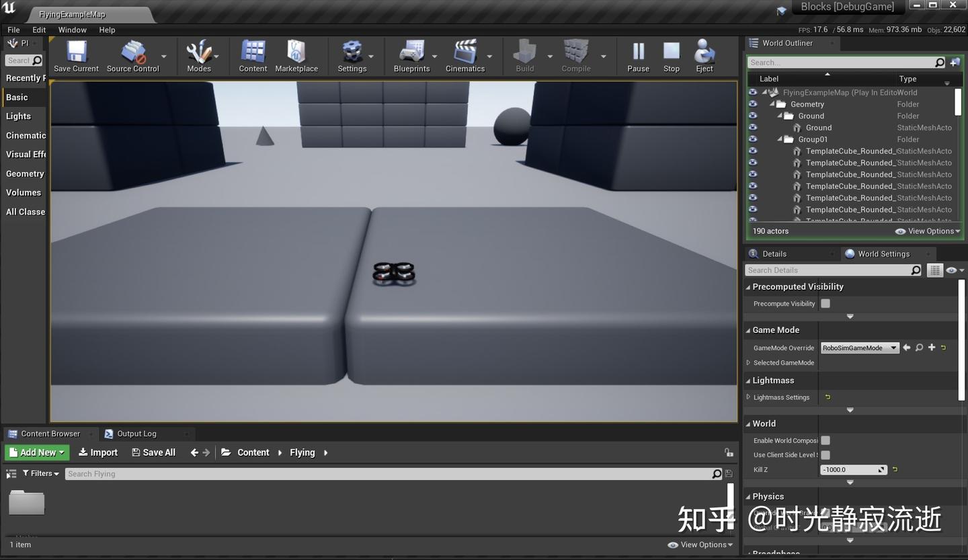Open the Window menu

click(x=72, y=30)
